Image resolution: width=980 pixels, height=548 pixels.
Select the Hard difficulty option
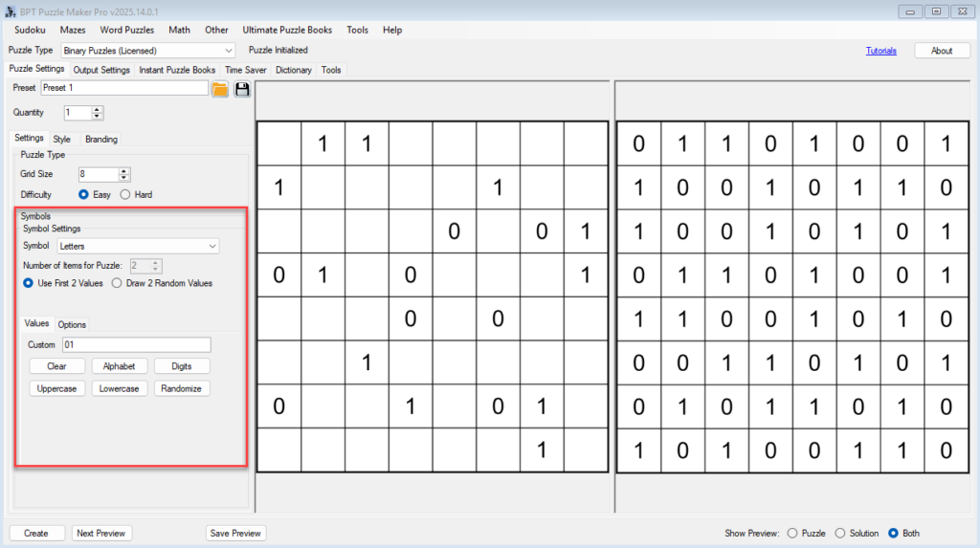(126, 194)
